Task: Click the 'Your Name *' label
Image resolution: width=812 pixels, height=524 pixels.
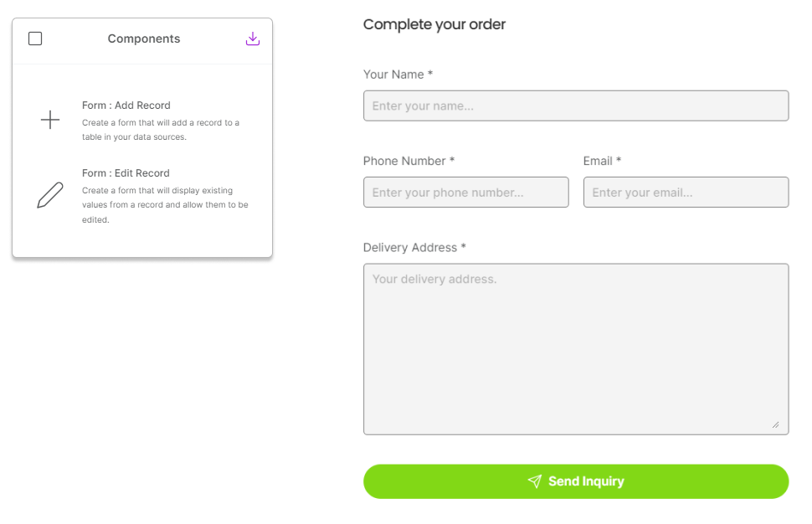Action: point(398,74)
